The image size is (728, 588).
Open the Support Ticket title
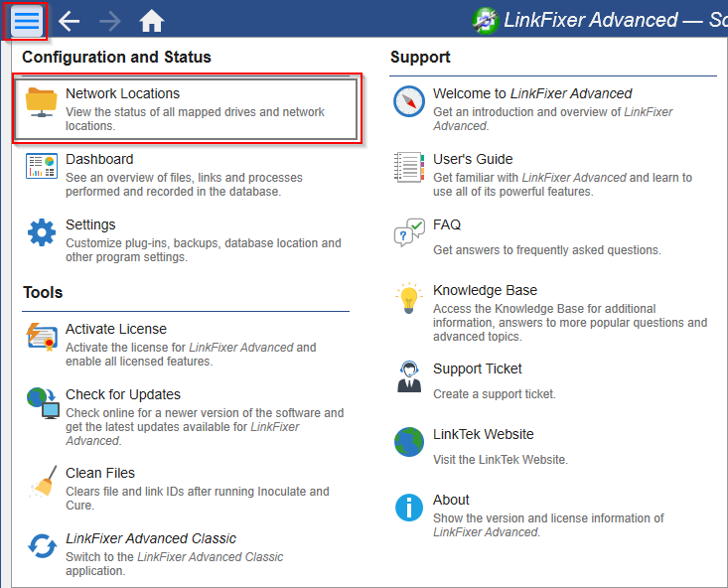(x=478, y=368)
